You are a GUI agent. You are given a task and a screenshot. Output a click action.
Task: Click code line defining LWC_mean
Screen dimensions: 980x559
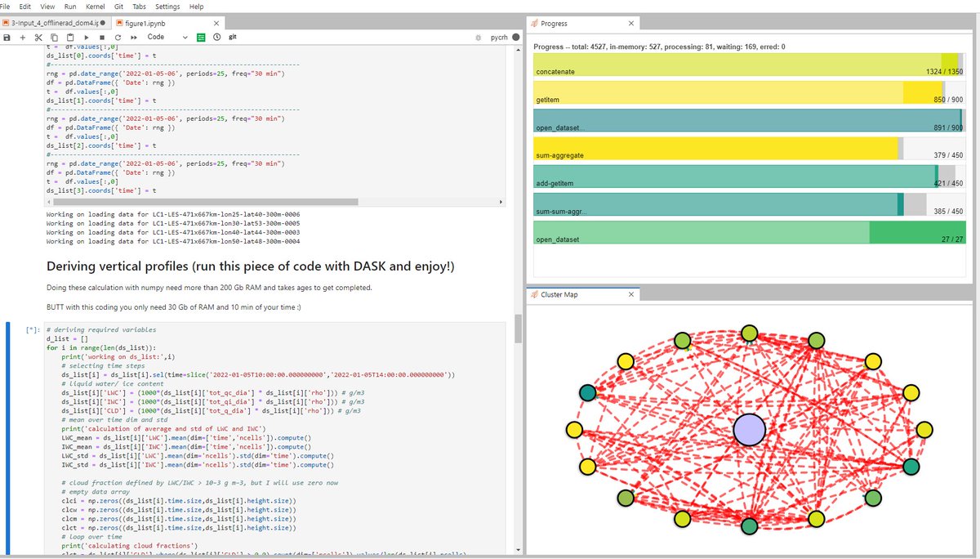(186, 437)
